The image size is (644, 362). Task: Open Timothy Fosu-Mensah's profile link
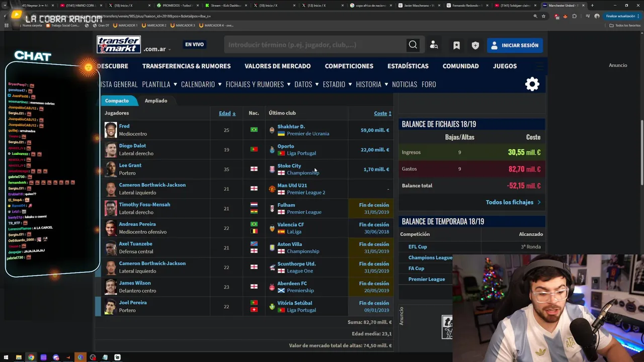pyautogui.click(x=144, y=205)
